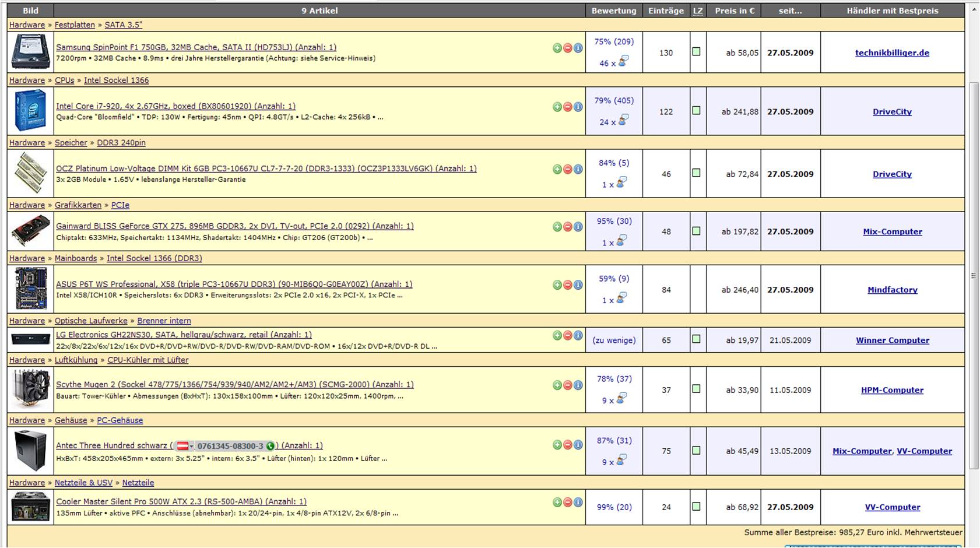980x548 pixels.
Task: Click user review icon beside 46 x for Samsung
Action: tap(623, 61)
